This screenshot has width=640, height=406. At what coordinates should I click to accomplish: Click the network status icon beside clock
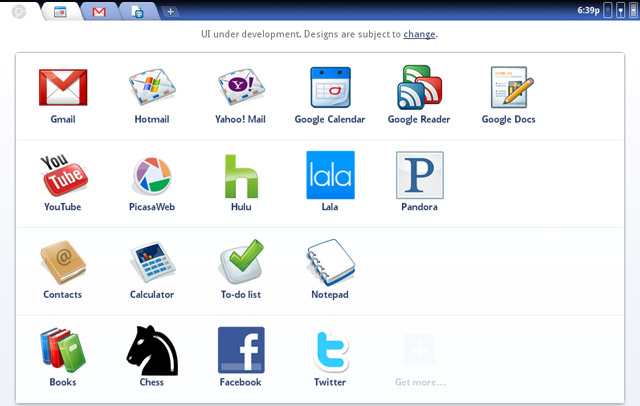(x=607, y=10)
